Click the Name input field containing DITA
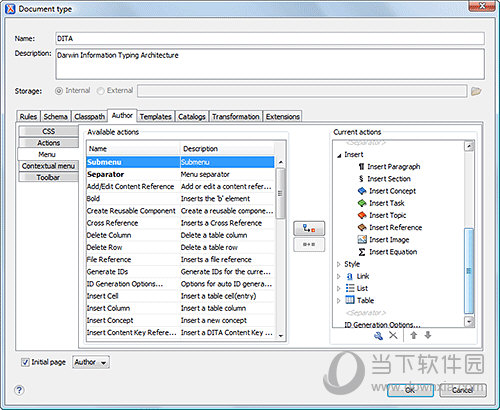Image resolution: width=500 pixels, height=410 pixels. [x=270, y=38]
